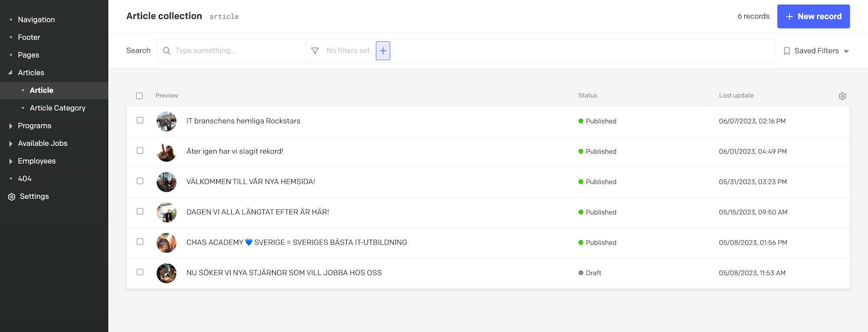868x332 pixels.
Task: Click the funnel filter icon
Action: point(315,51)
